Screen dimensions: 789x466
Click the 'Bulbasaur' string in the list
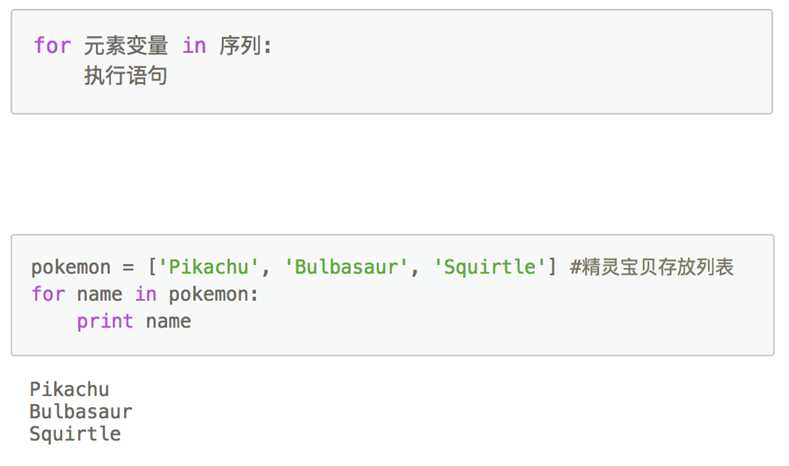coord(346,267)
